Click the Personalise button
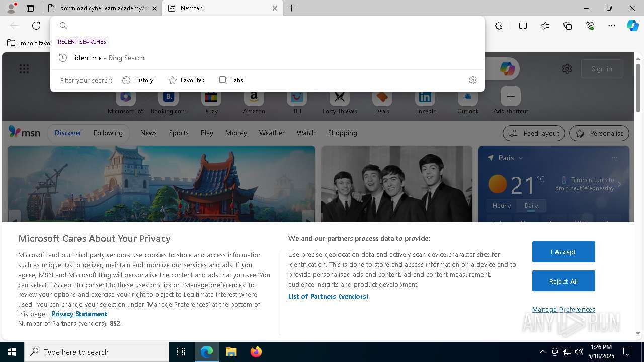Screen dimensions: 644x362 [599, 133]
